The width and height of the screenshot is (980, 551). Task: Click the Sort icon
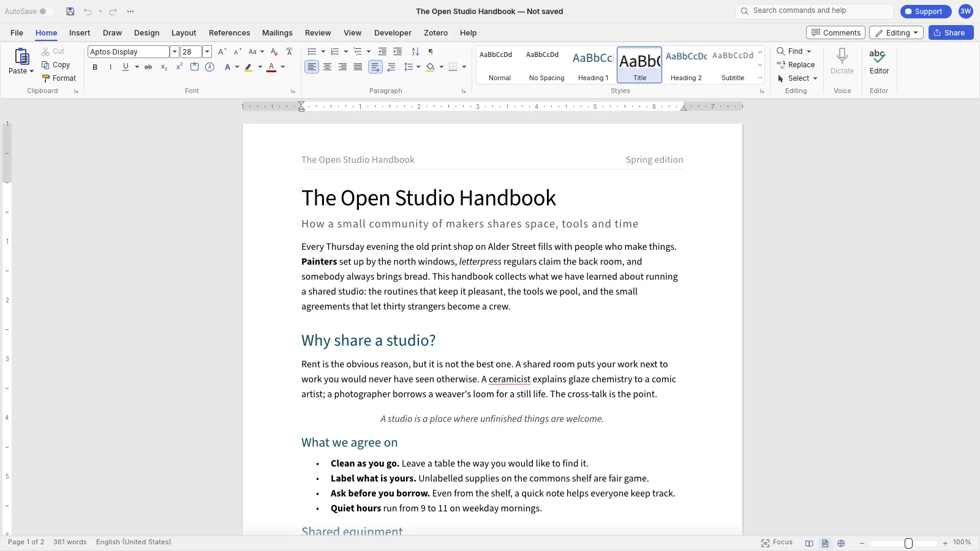click(x=415, y=51)
